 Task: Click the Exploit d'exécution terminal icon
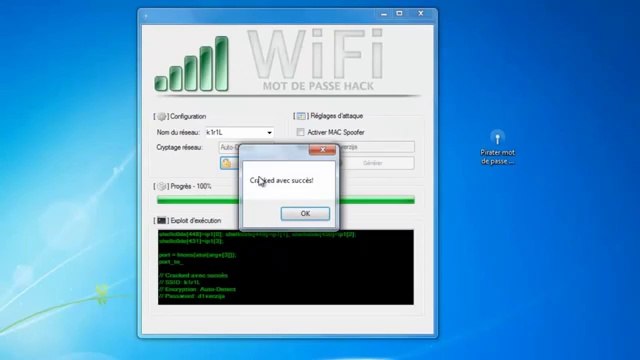tap(162, 220)
